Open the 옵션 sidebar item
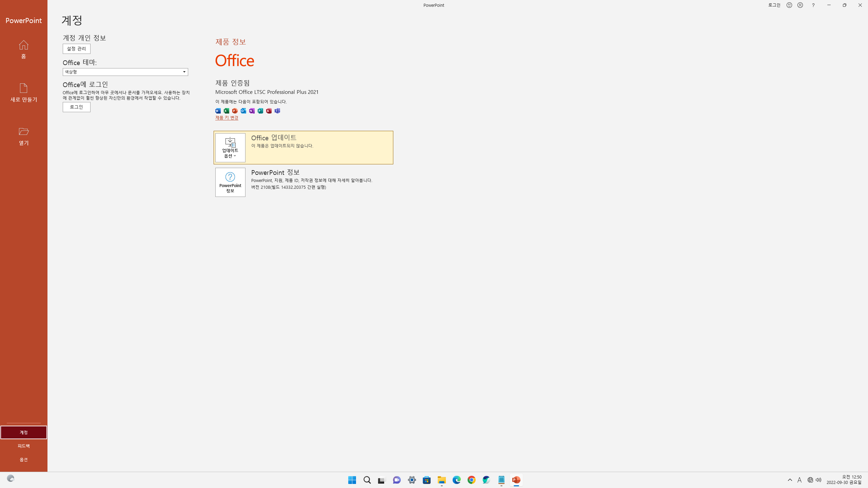Image resolution: width=868 pixels, height=488 pixels. coord(23,460)
